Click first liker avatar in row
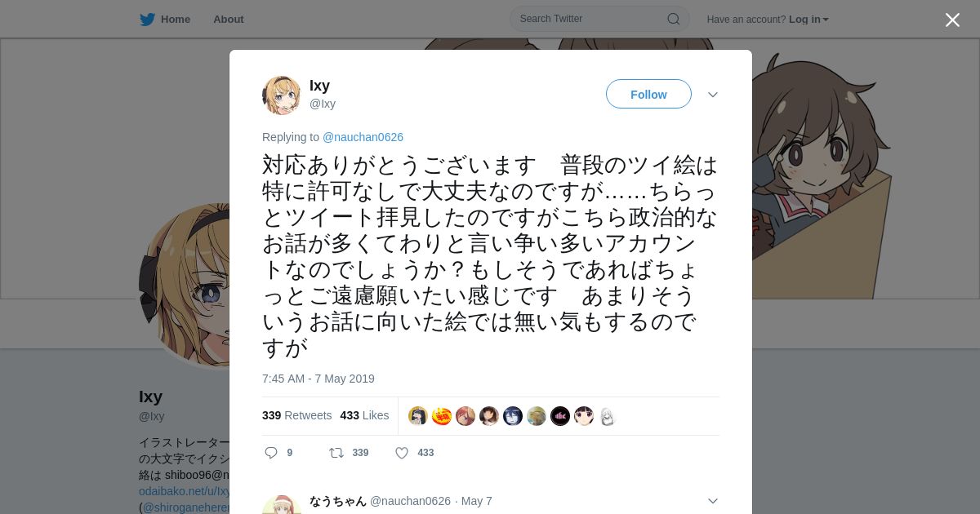 [x=418, y=416]
